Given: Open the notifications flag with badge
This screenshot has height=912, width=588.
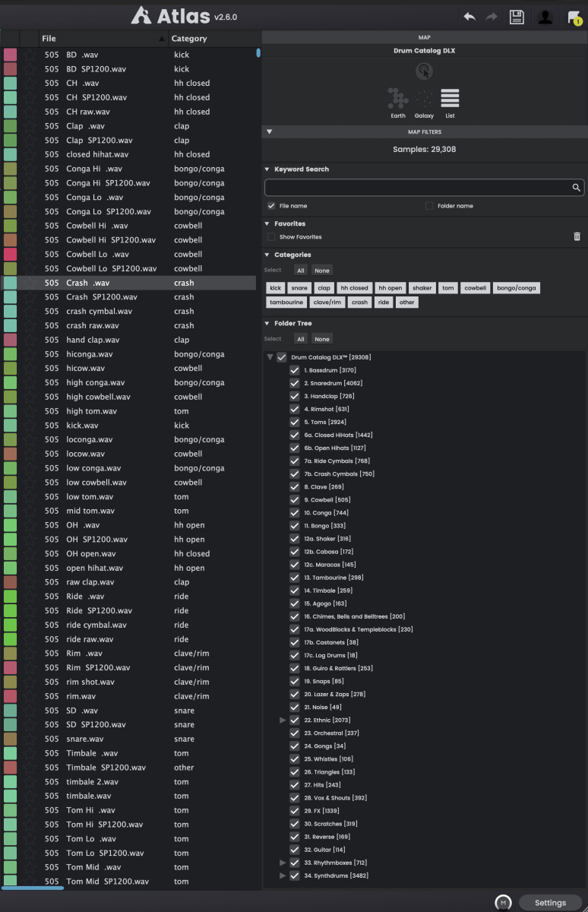Looking at the screenshot, I should (574, 17).
